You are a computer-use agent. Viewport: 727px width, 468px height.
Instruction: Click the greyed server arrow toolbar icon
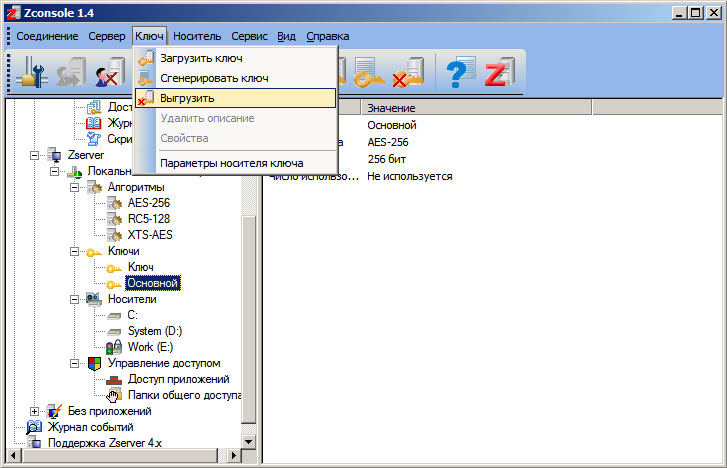(71, 72)
